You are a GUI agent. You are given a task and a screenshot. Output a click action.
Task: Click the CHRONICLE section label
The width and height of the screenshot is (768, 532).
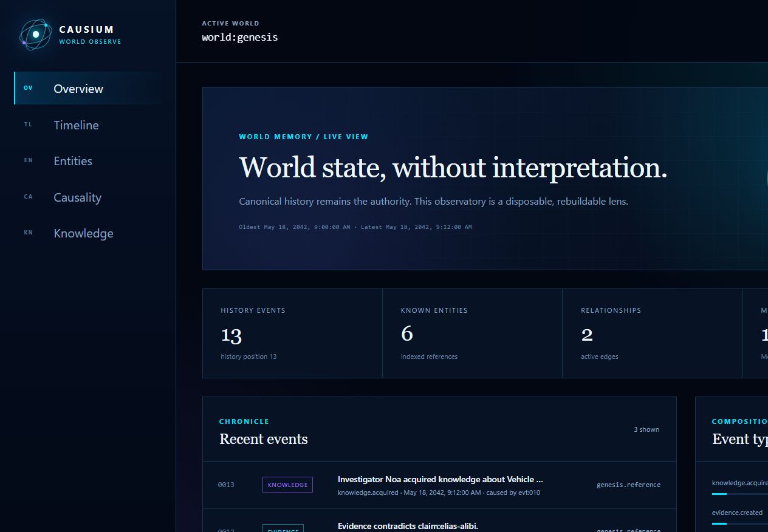(x=244, y=421)
